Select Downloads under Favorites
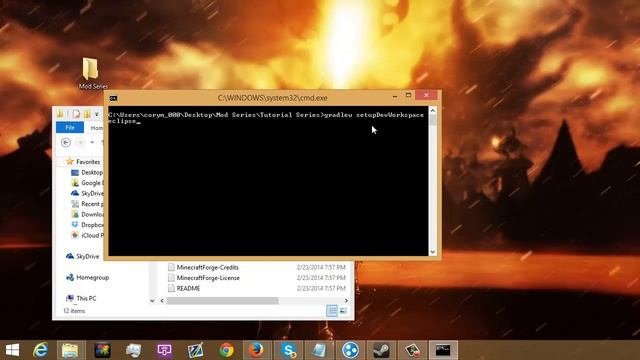This screenshot has width=640, height=360. coord(87,214)
